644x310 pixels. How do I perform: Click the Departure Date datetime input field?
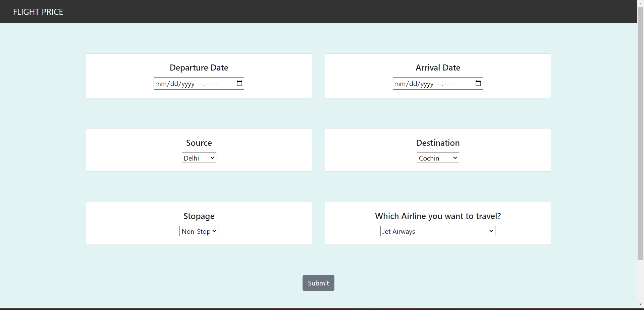tap(199, 84)
